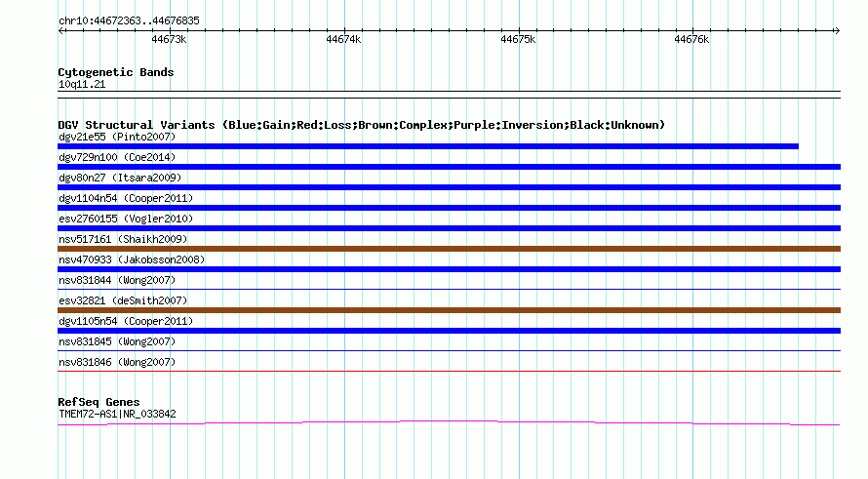Click the blue dgv1104n54 gain bar

pyautogui.click(x=449, y=208)
